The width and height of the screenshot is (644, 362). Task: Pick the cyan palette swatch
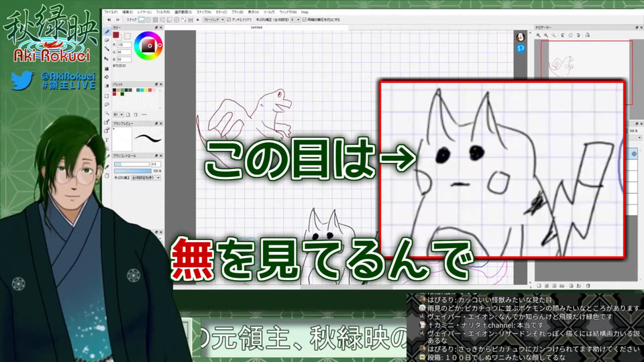[x=142, y=90]
